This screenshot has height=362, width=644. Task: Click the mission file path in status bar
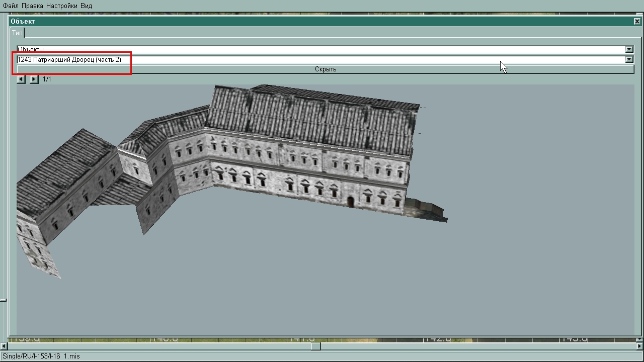41,356
